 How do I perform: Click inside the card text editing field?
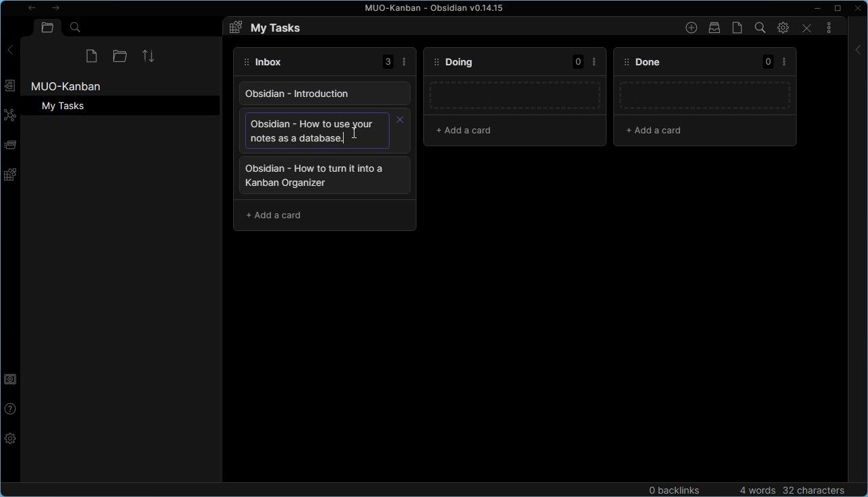pos(317,131)
